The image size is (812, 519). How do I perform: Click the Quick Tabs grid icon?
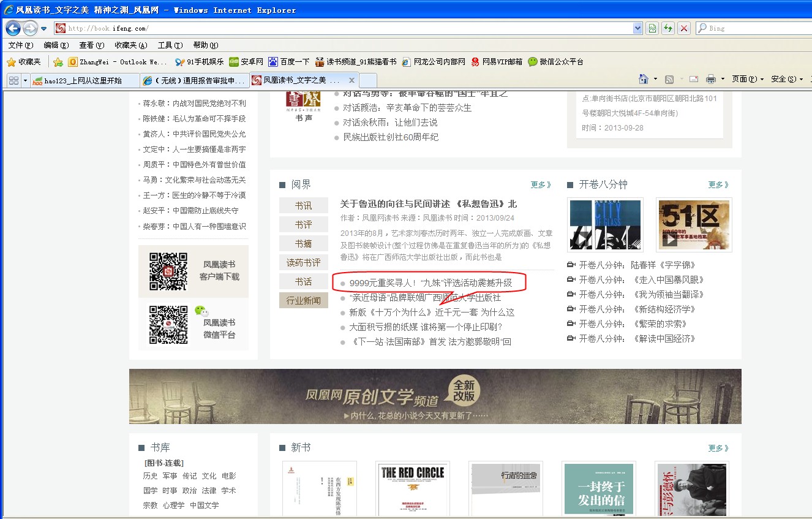point(13,80)
